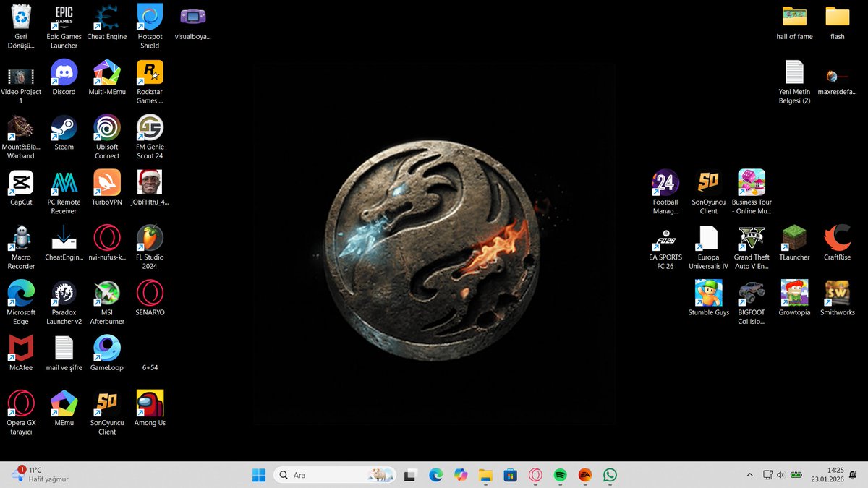
Task: Switch to Spotify in the taskbar
Action: 560,475
